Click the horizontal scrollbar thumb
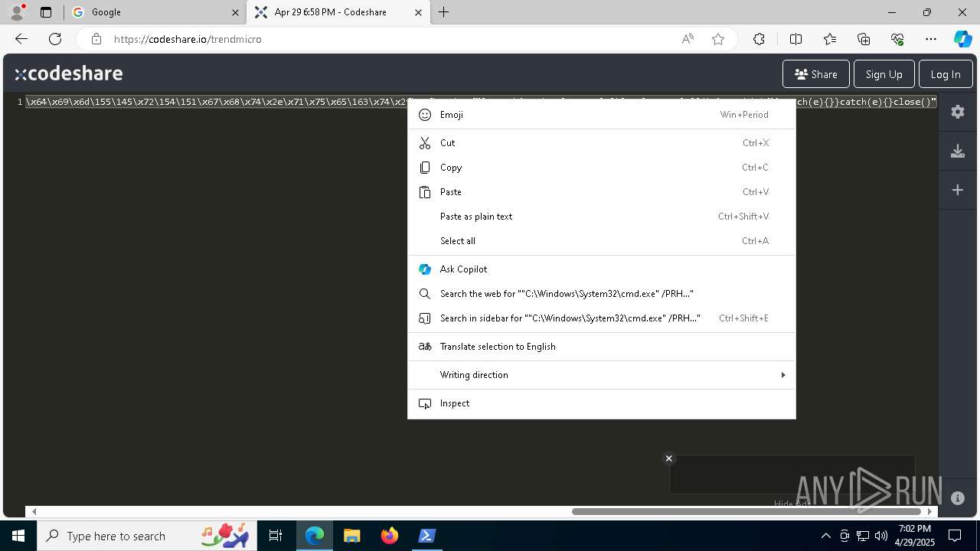The width and height of the screenshot is (980, 551). click(746, 511)
